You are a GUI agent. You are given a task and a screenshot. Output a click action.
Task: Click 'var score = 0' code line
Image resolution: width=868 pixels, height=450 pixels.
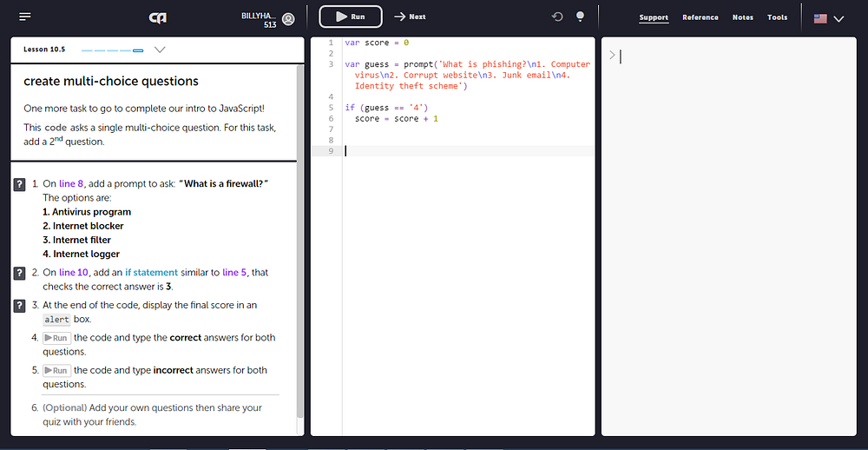click(377, 43)
